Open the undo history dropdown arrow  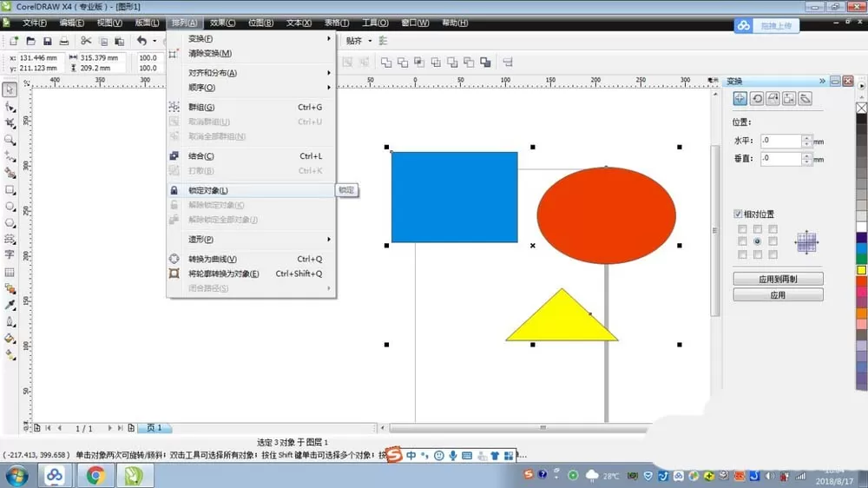pyautogui.click(x=155, y=41)
